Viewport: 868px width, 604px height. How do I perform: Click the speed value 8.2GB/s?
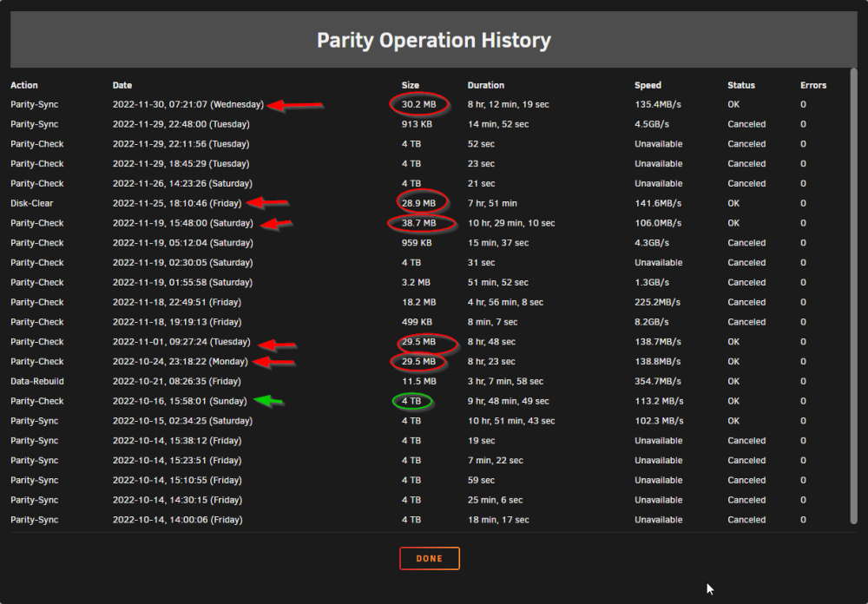652,322
